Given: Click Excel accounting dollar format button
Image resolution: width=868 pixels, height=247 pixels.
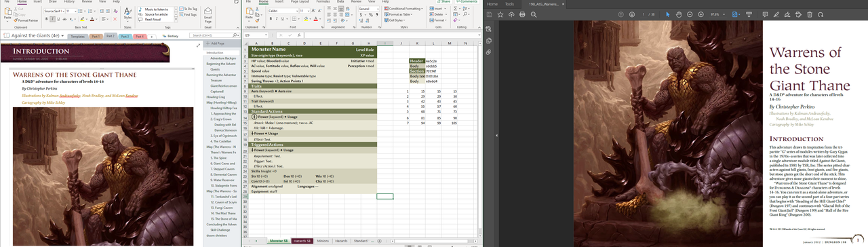Looking at the screenshot, I should (x=361, y=14).
